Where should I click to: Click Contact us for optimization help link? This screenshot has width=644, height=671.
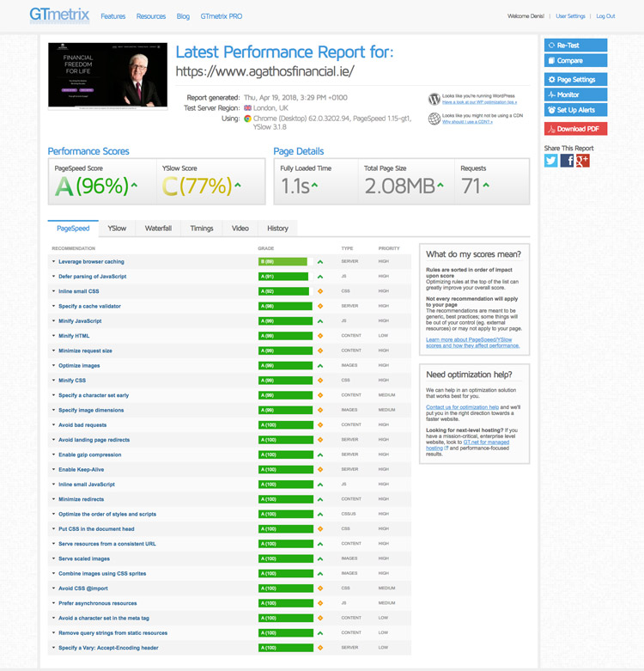click(x=462, y=407)
